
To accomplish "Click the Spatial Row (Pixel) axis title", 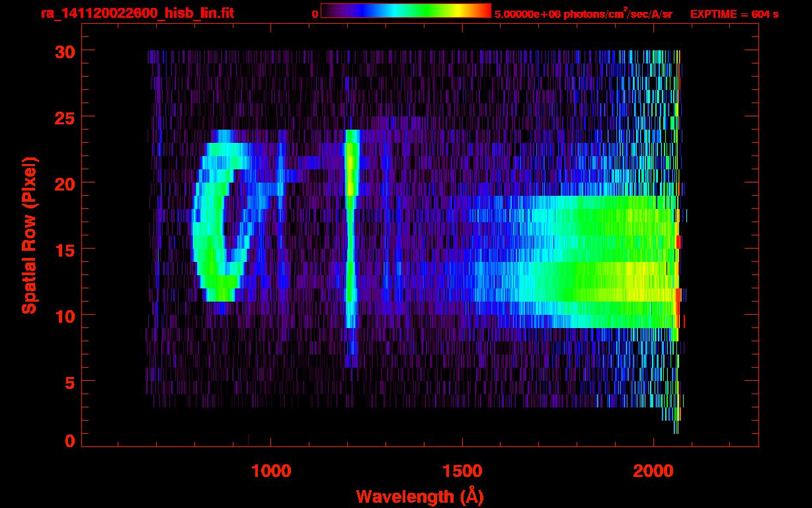I will click(29, 235).
